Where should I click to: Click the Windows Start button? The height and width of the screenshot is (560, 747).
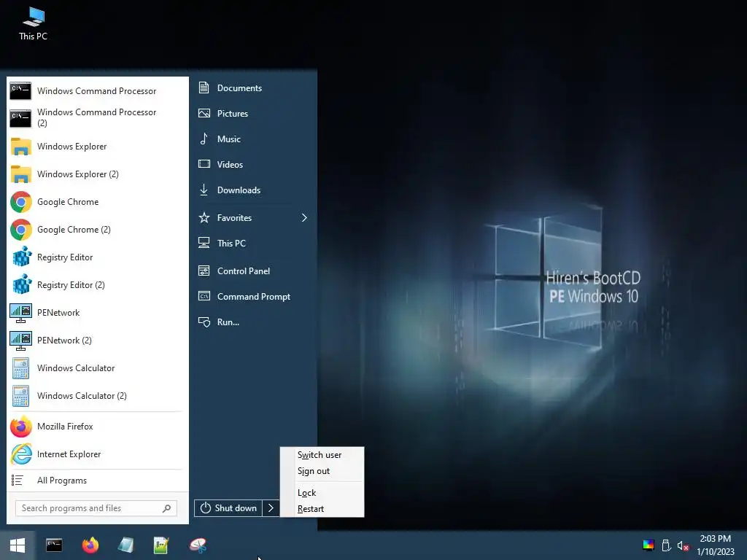coord(18,545)
